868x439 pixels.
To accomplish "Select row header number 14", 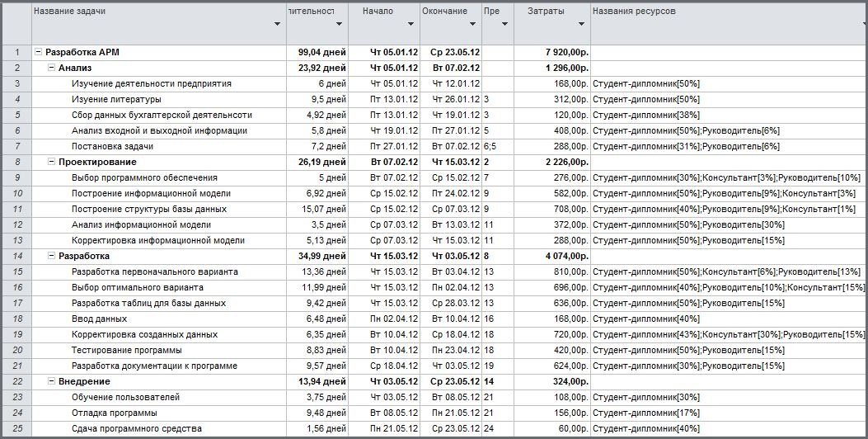I will coord(16,256).
